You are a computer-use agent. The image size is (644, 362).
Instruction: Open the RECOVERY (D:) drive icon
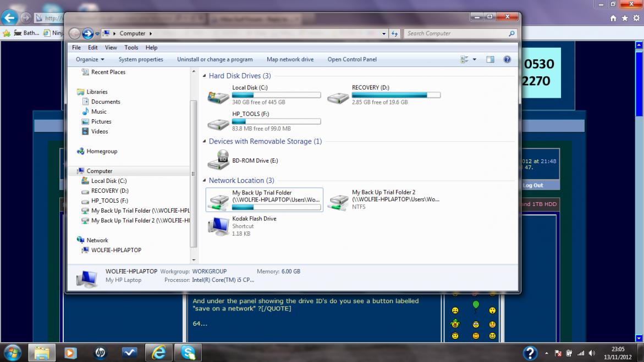click(338, 97)
